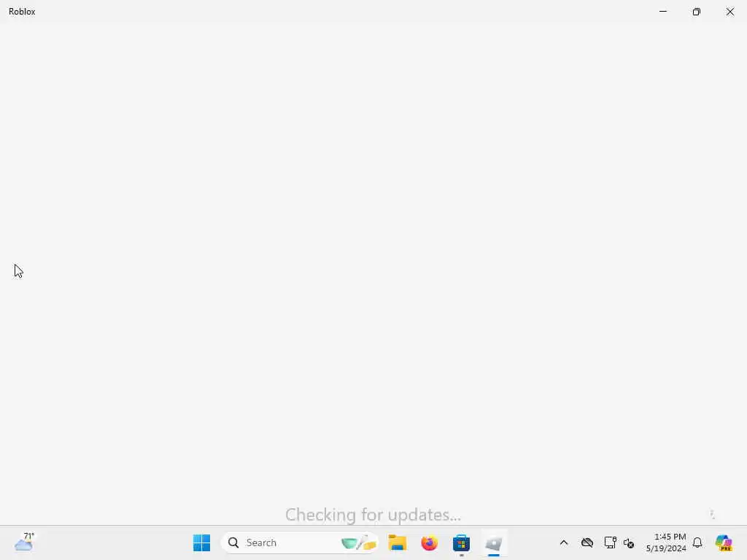Click the taskbar Search box
The height and width of the screenshot is (560, 747).
[300, 542]
